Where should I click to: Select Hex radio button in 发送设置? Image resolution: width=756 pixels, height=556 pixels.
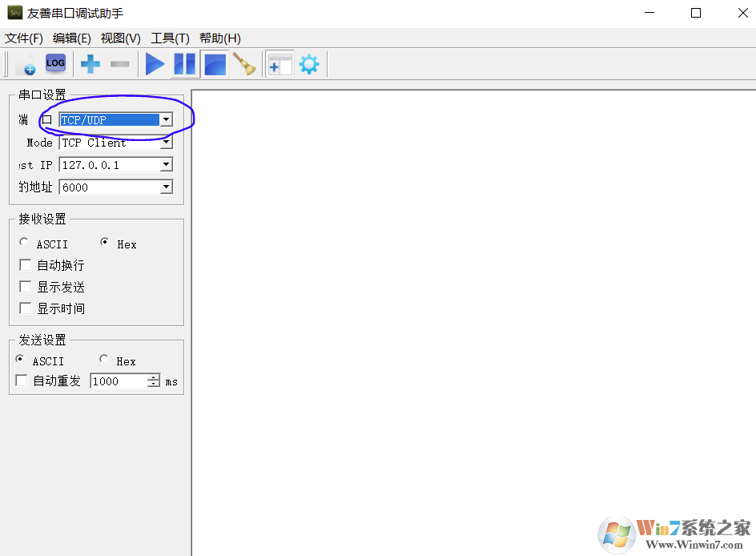pyautogui.click(x=104, y=360)
